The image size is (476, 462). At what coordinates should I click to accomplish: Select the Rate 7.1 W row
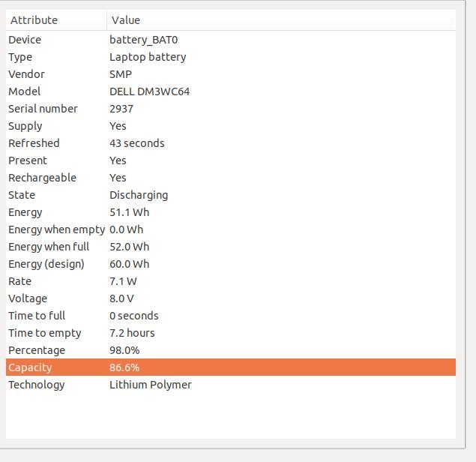[x=231, y=281]
